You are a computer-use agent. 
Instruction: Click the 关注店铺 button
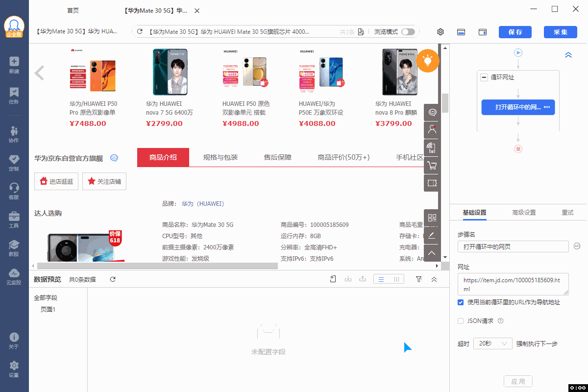click(x=104, y=181)
